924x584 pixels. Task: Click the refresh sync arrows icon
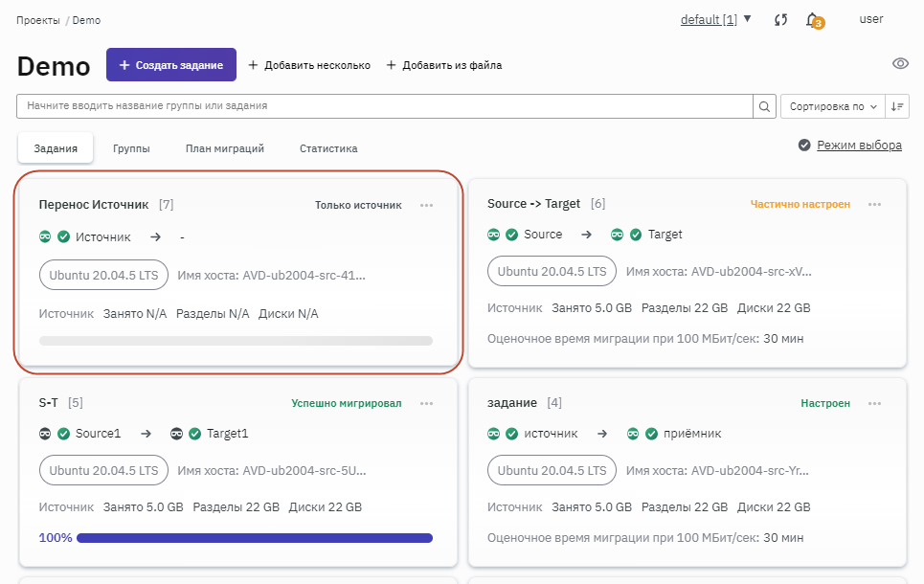point(780,19)
